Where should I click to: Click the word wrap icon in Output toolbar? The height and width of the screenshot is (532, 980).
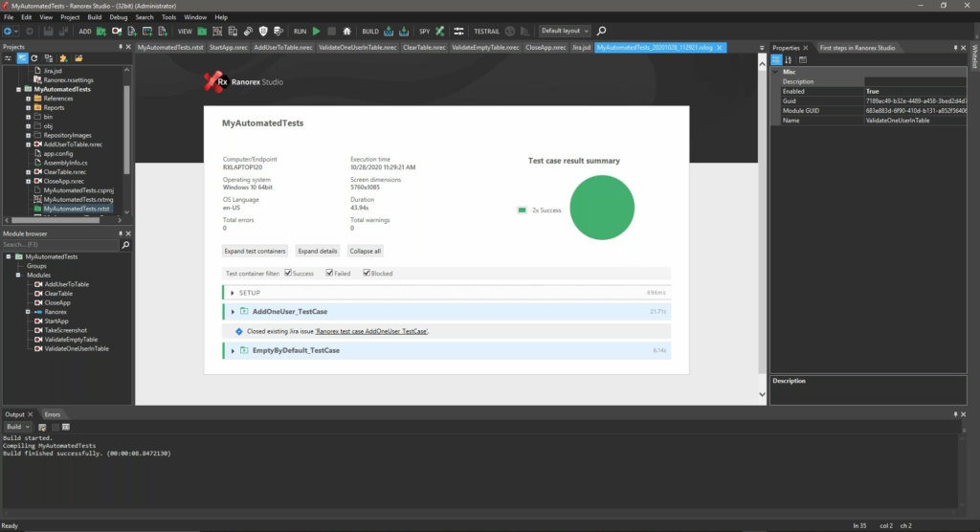pos(66,427)
